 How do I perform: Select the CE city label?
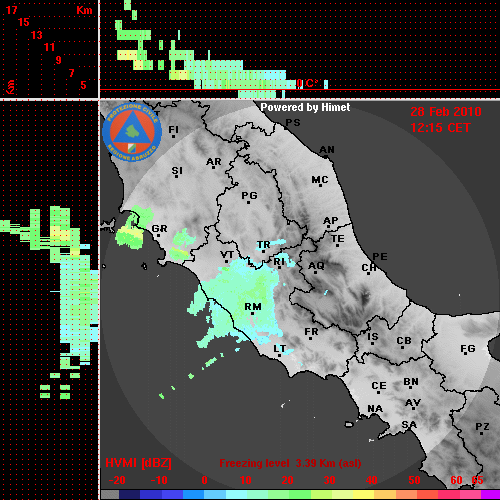point(379,386)
